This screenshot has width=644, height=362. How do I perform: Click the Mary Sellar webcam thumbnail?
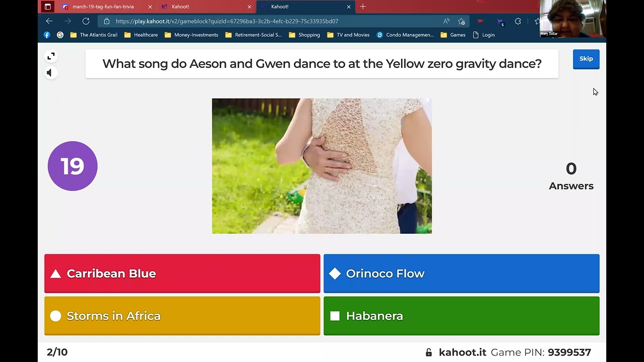point(573,19)
